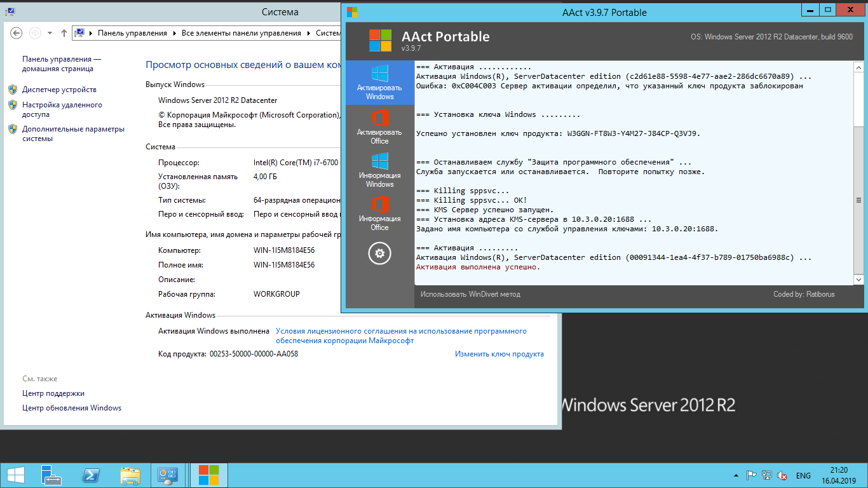Click the network tray icon
Viewport: 868px width, 488px height.
point(767,475)
